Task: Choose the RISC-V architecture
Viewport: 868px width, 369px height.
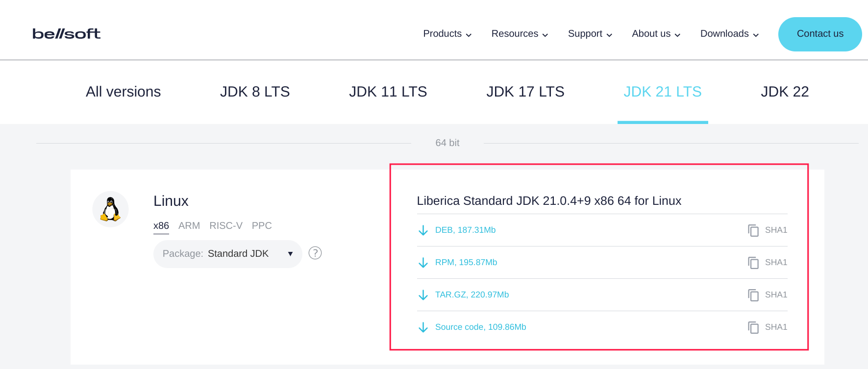Action: pyautogui.click(x=226, y=225)
